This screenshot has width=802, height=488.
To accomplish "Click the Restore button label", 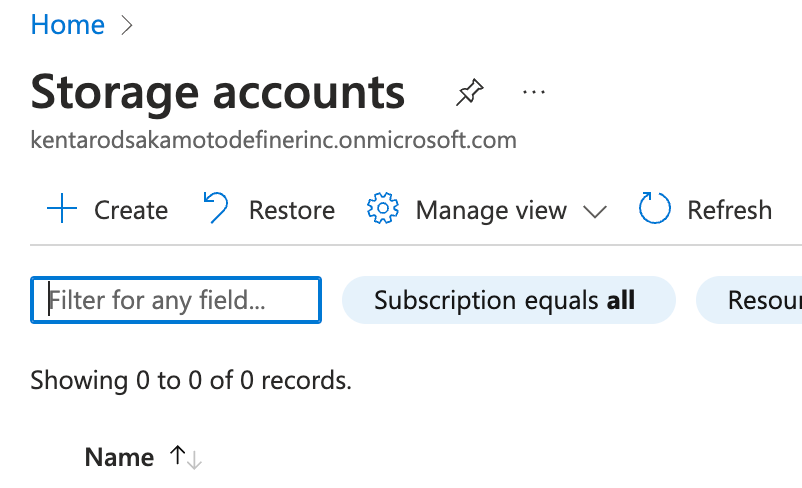I will pos(292,210).
